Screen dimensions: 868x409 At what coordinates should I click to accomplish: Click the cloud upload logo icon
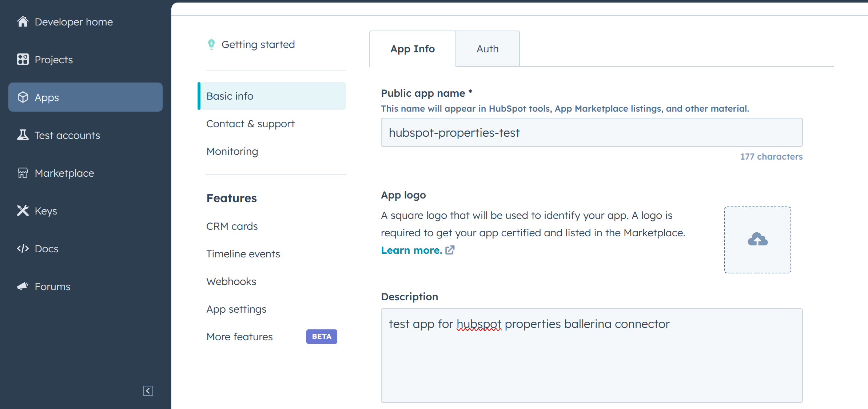point(757,240)
